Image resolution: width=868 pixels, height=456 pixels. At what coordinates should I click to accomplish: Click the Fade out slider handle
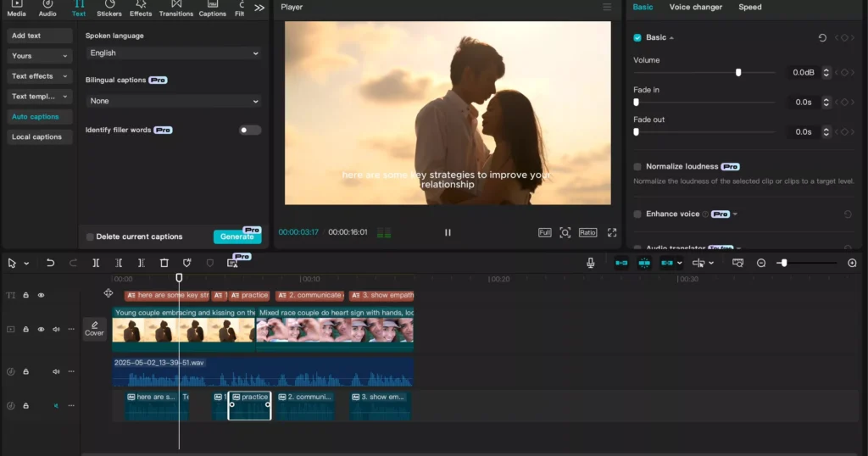pos(636,131)
